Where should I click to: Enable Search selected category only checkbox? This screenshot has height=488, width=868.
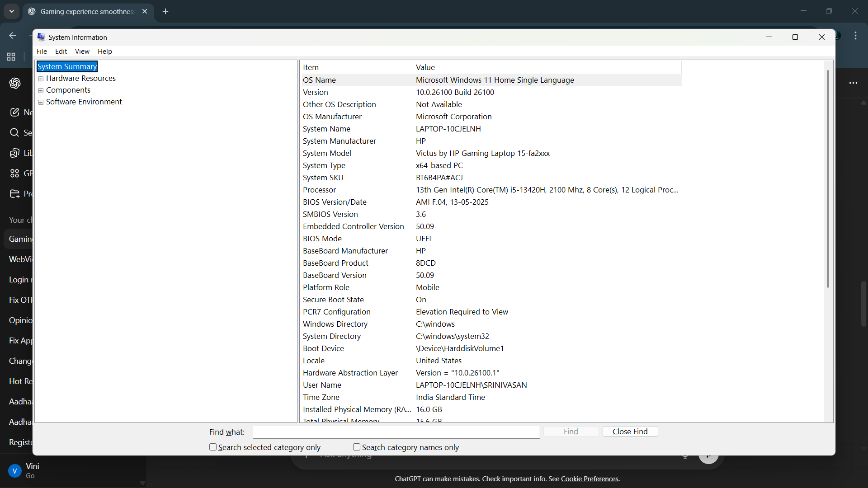coord(213,447)
